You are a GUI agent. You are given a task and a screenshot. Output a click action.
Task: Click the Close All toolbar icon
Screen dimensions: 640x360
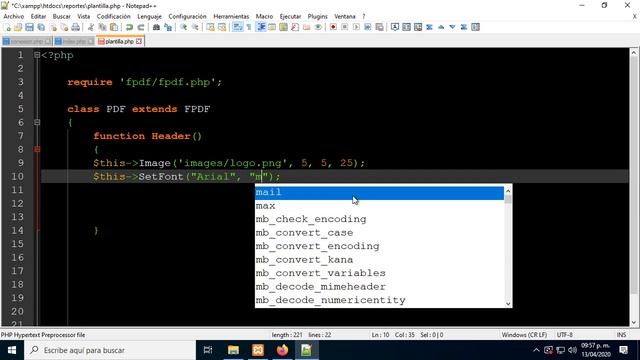pos(64,27)
